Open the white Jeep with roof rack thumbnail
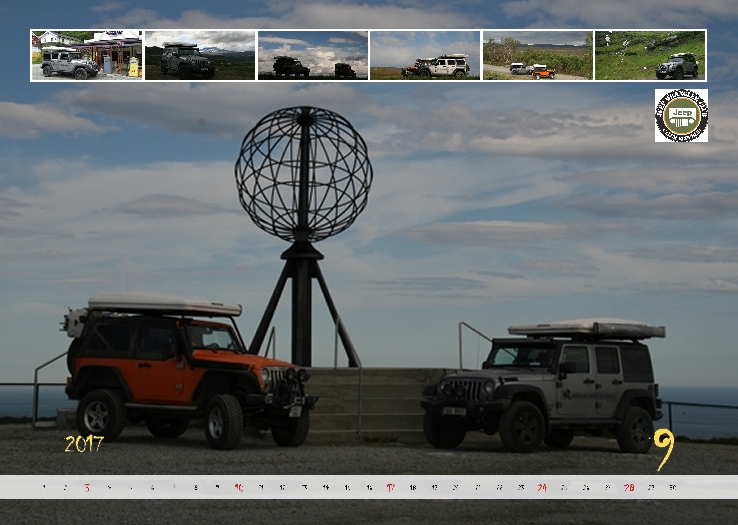738x525 pixels. pos(425,55)
